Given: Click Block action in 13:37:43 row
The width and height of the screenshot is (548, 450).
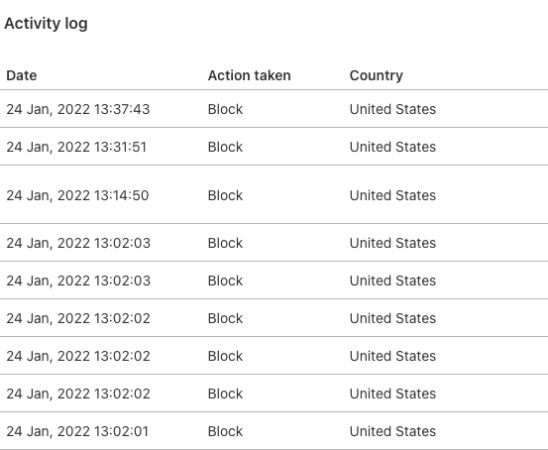Looking at the screenshot, I should (x=225, y=109).
